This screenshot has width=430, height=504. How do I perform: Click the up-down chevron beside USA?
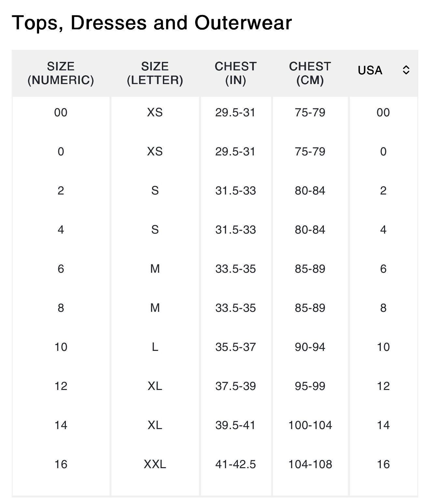click(x=406, y=70)
